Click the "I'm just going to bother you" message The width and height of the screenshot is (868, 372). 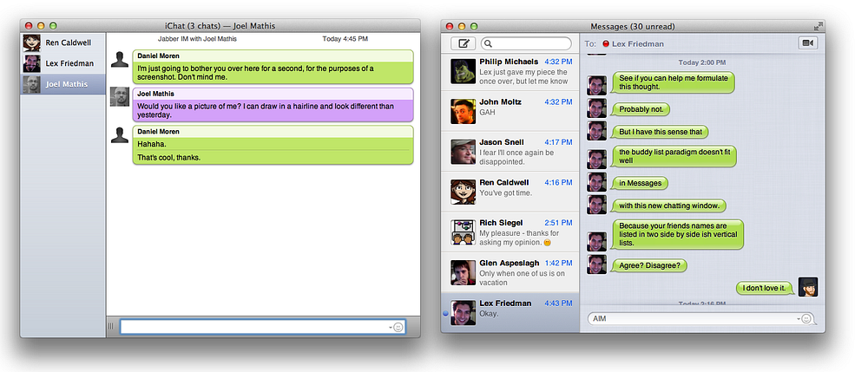pyautogui.click(x=273, y=68)
